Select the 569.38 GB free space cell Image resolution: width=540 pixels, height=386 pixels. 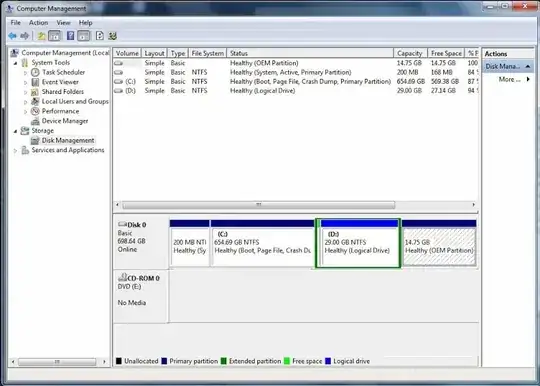pyautogui.click(x=445, y=82)
